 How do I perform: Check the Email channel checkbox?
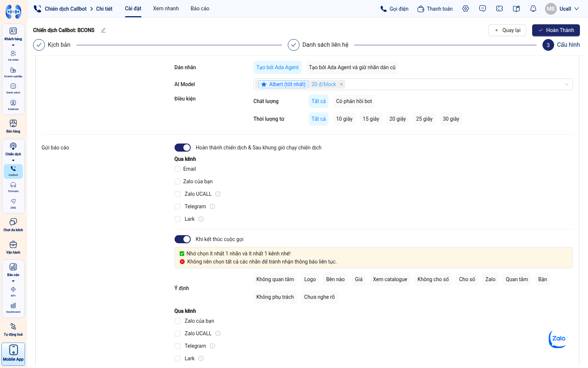178,169
